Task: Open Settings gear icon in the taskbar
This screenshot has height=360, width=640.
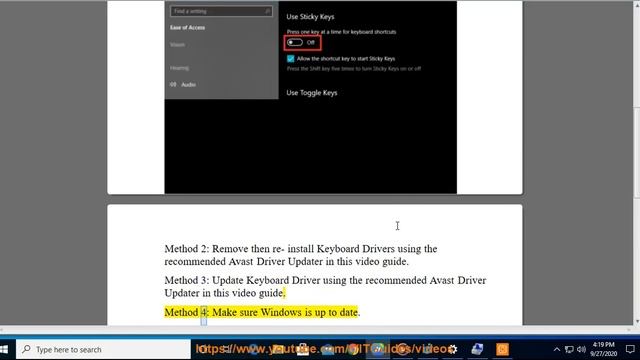Action: point(452,349)
